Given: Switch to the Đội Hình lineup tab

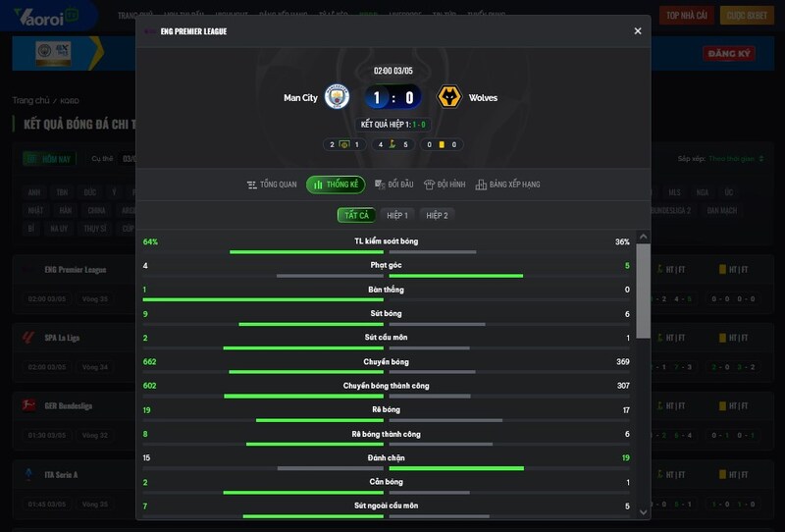Looking at the screenshot, I should [x=445, y=185].
